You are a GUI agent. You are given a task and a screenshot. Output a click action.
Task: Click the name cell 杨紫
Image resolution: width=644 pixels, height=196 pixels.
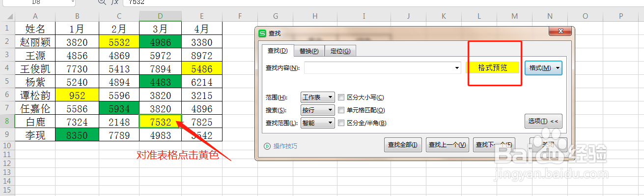tap(35, 82)
